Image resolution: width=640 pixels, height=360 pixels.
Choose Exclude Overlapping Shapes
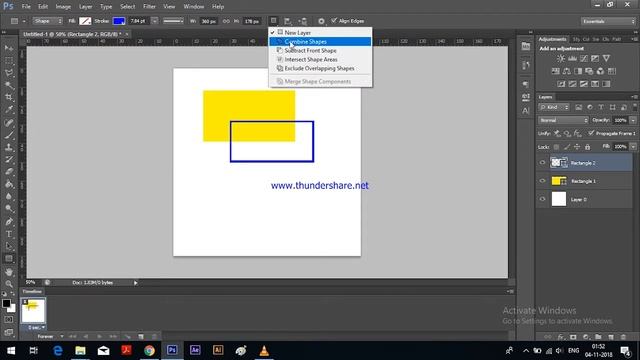320,69
